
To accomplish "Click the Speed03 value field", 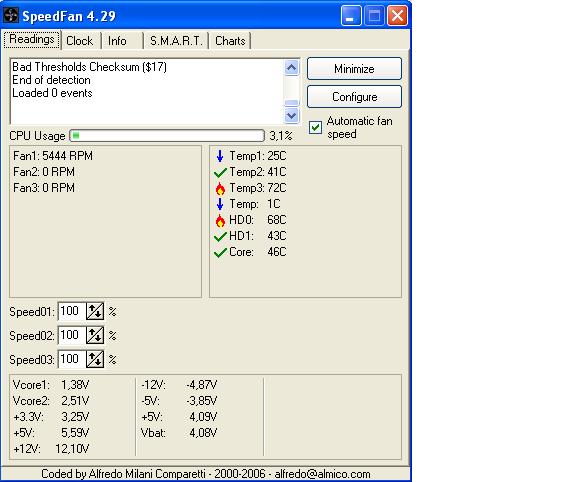I will [72, 359].
